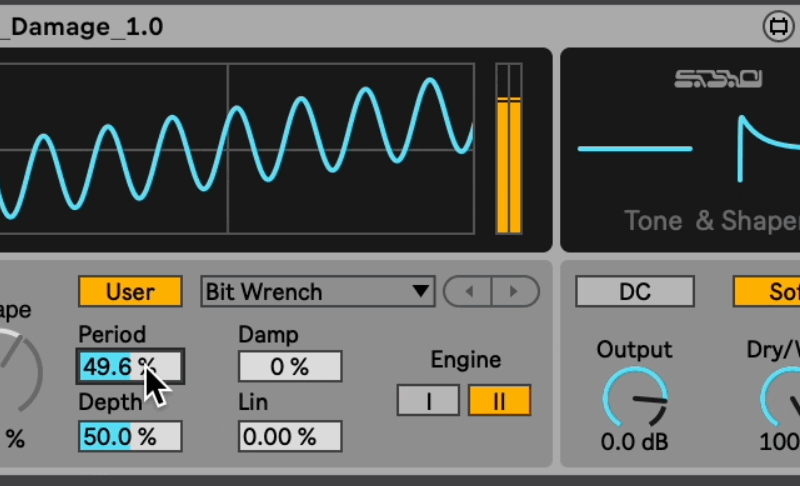800x486 pixels.
Task: Click the previous preset arrow button
Action: (468, 292)
